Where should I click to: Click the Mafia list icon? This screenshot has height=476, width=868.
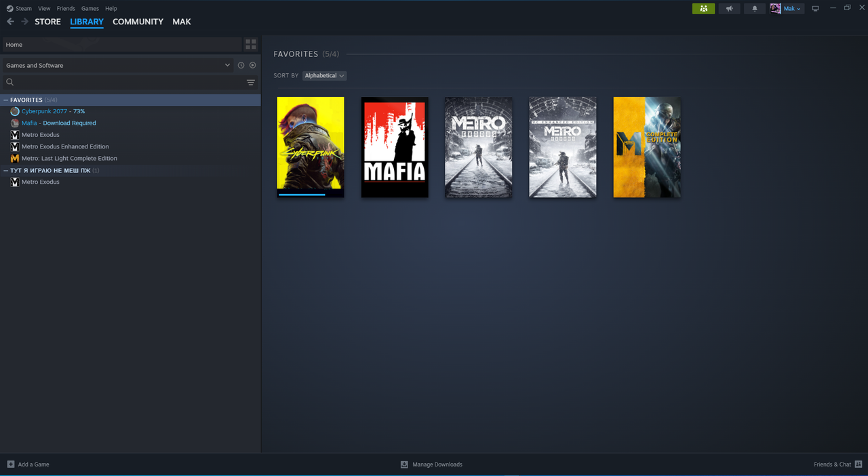tap(15, 123)
